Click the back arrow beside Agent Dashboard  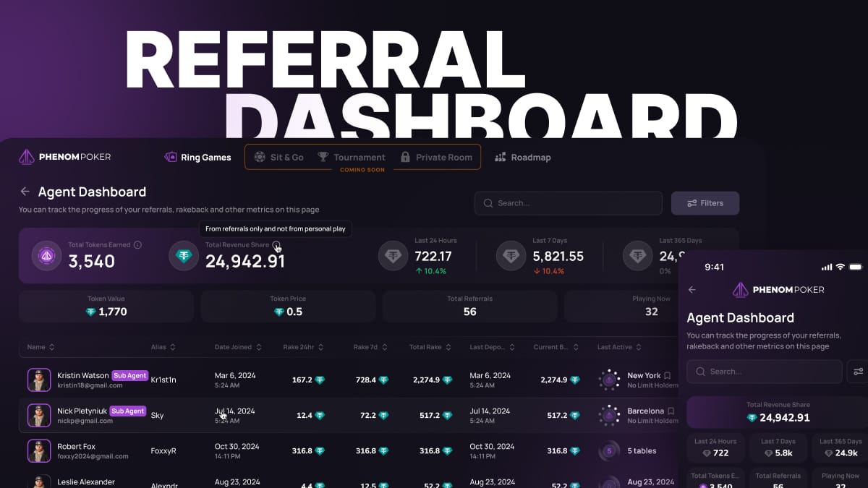(25, 192)
